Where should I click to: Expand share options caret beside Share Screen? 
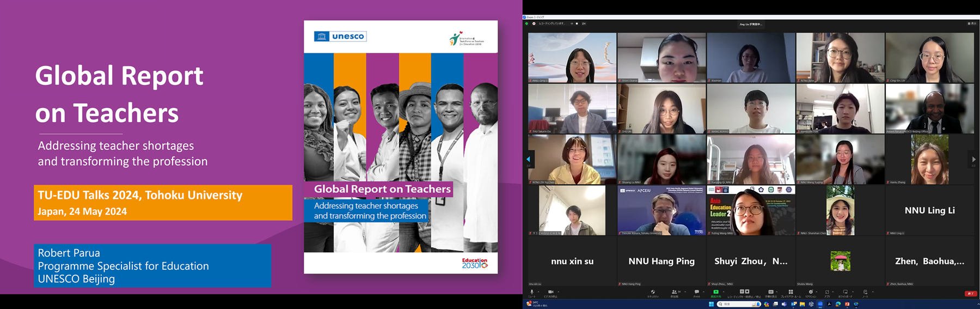point(724,292)
